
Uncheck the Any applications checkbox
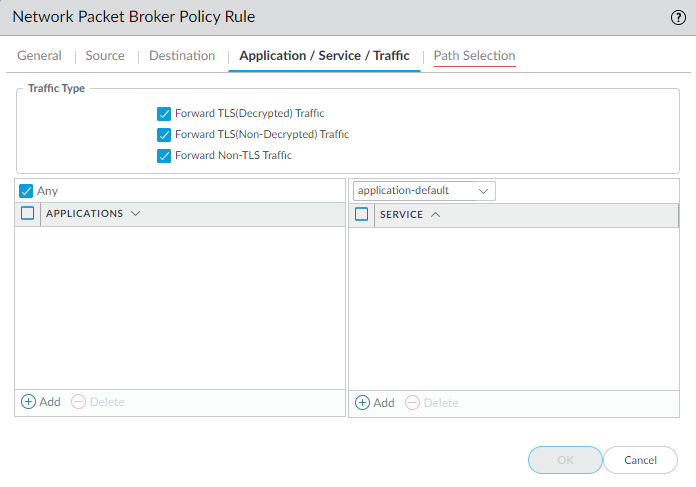(27, 191)
